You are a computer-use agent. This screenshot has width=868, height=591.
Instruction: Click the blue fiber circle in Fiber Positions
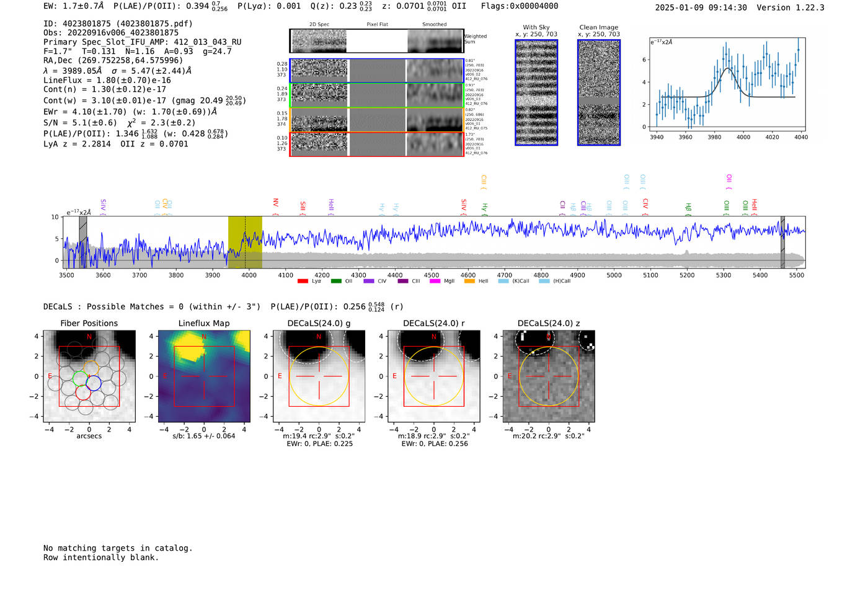click(x=94, y=383)
